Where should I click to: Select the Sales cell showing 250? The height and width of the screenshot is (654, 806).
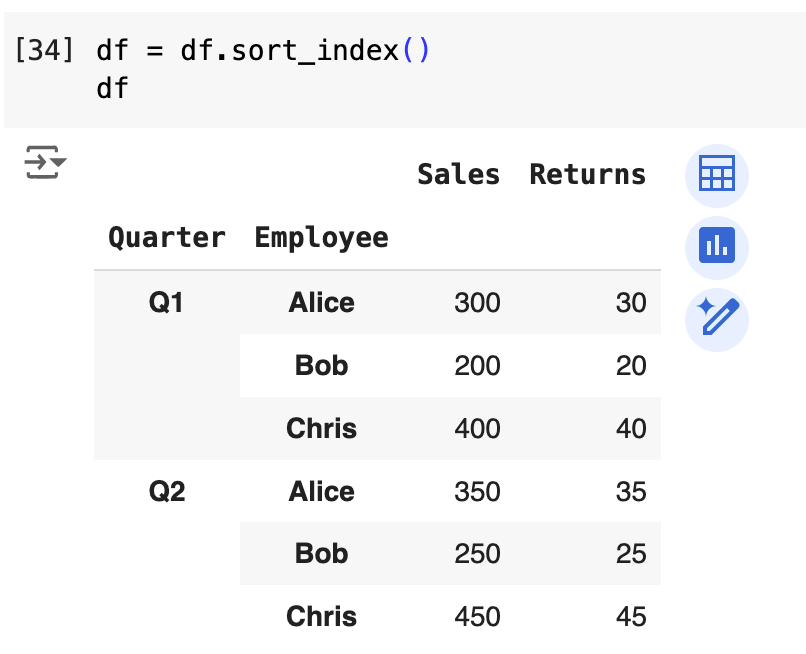tap(477, 553)
